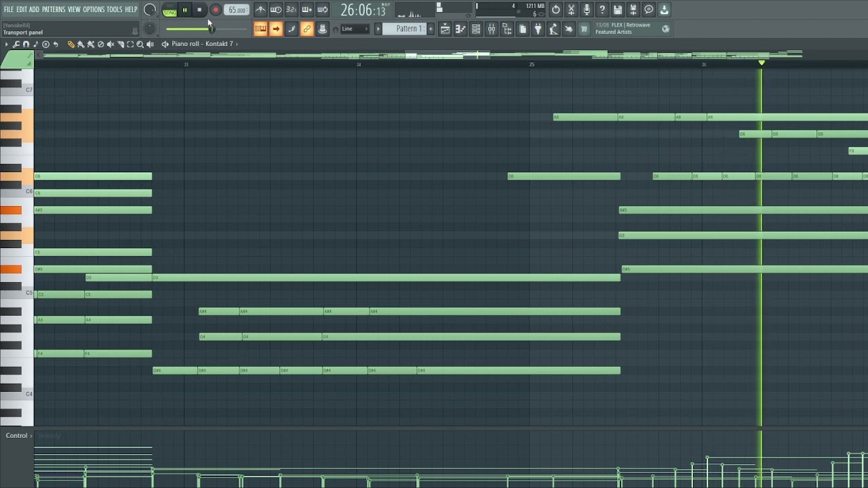
Task: Pause playback with the pause button
Action: (184, 9)
